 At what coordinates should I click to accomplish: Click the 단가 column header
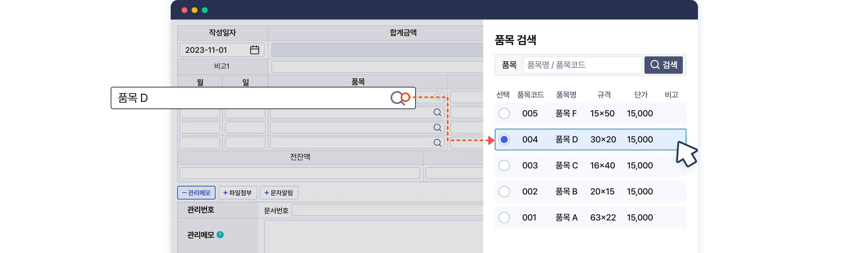(x=641, y=95)
